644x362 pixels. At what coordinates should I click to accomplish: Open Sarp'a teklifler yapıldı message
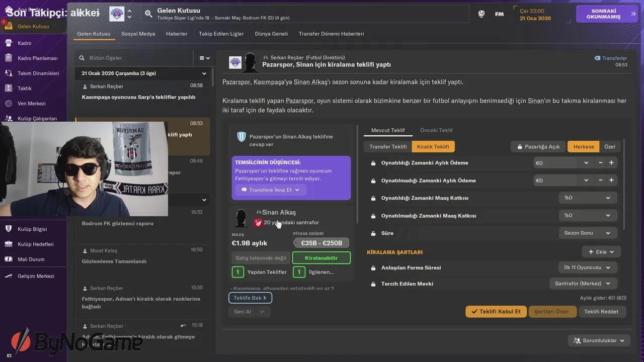pyautogui.click(x=142, y=98)
